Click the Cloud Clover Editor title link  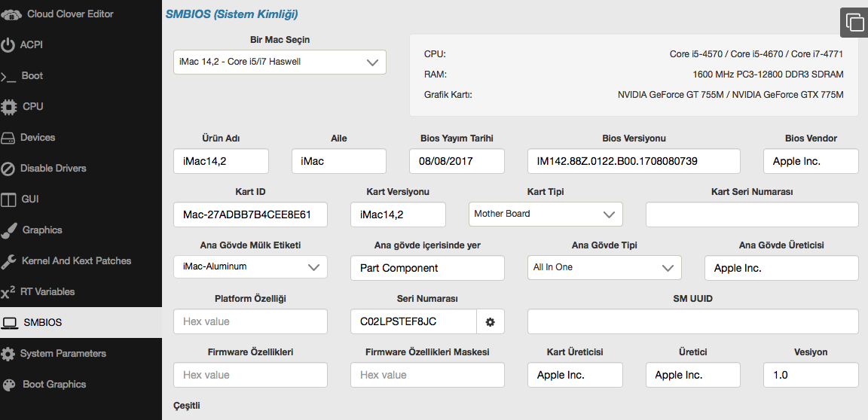(70, 14)
